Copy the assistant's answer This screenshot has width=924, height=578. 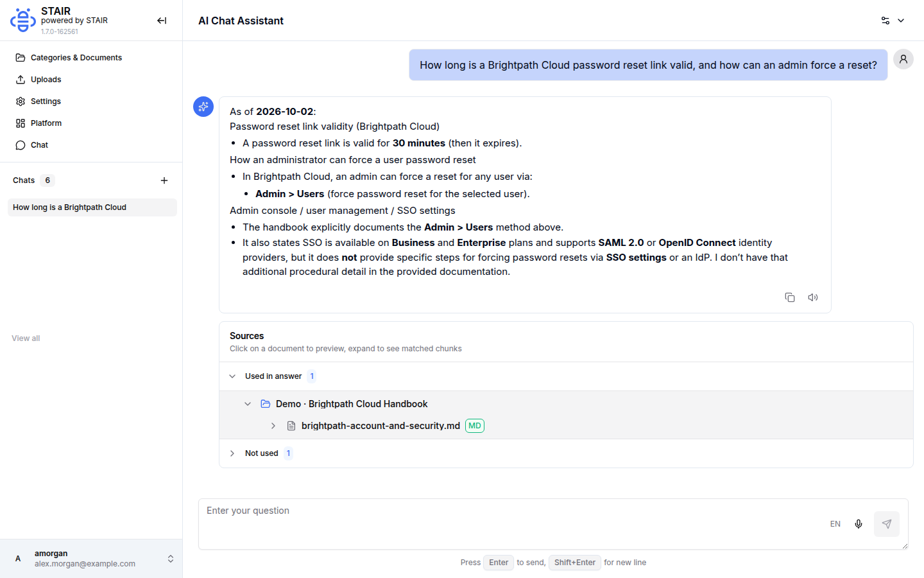coord(790,297)
